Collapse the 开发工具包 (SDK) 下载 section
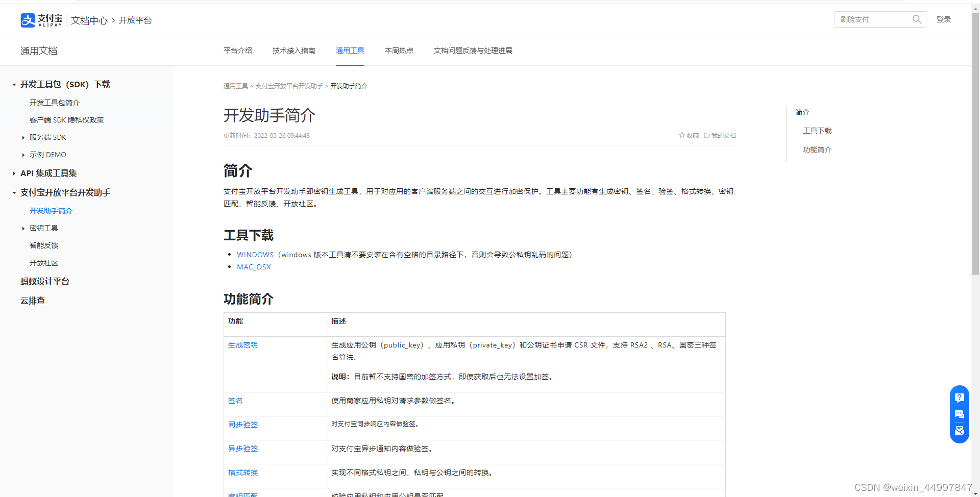The height and width of the screenshot is (497, 980). pos(14,85)
